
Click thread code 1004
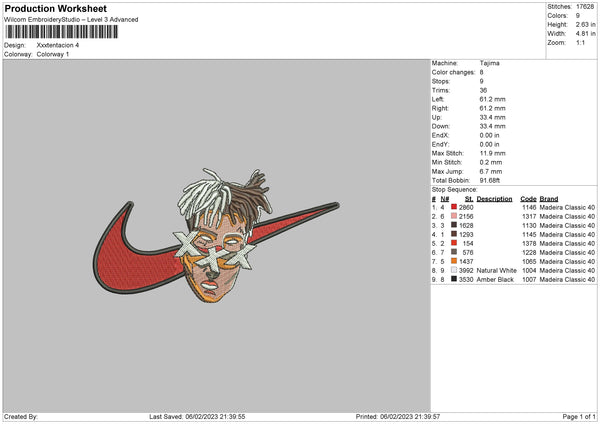coord(529,271)
